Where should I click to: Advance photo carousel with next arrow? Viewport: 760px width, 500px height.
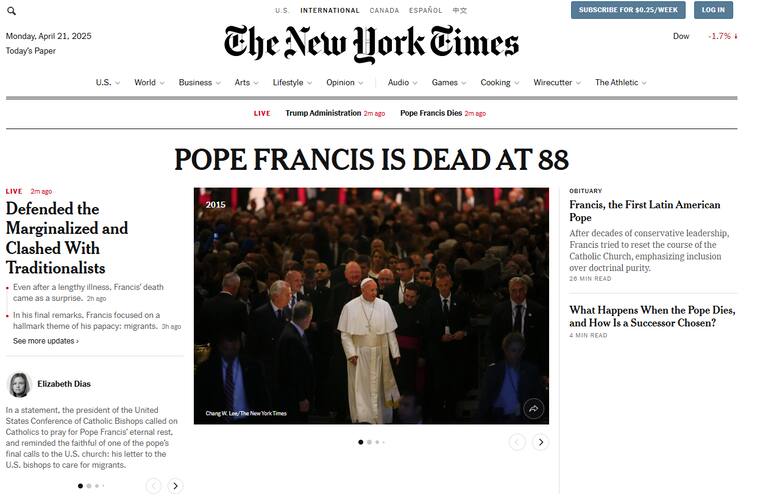[x=541, y=442]
